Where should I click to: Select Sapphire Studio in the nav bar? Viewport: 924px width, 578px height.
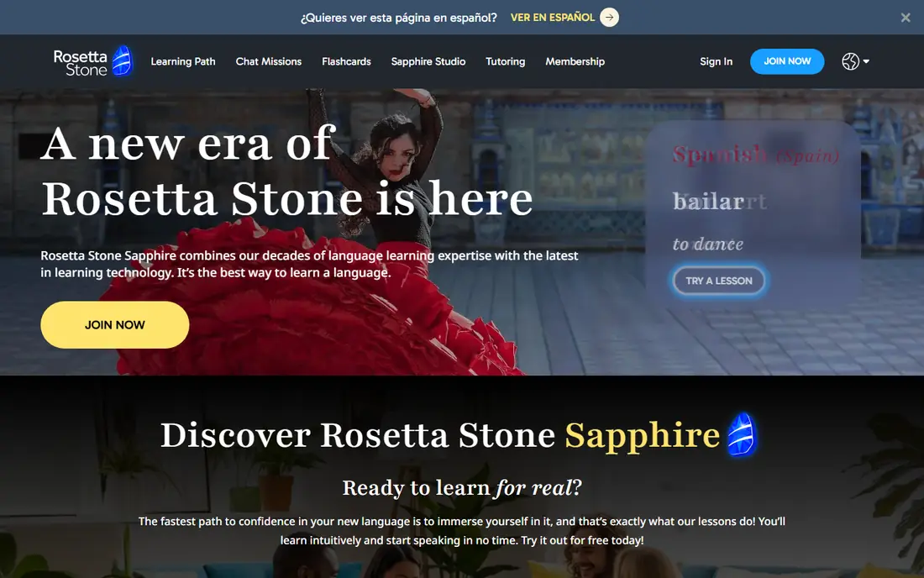click(428, 61)
